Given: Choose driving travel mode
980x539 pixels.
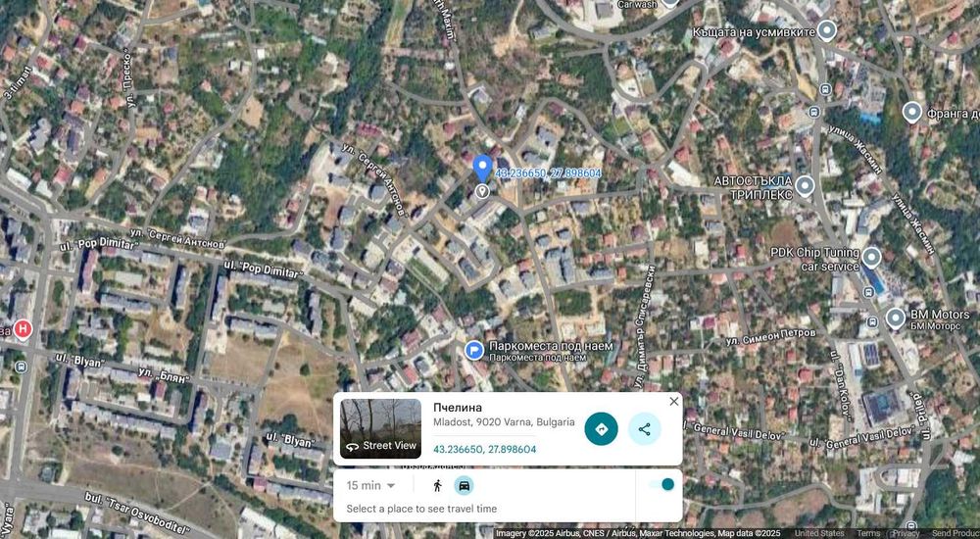Looking at the screenshot, I should pos(464,485).
